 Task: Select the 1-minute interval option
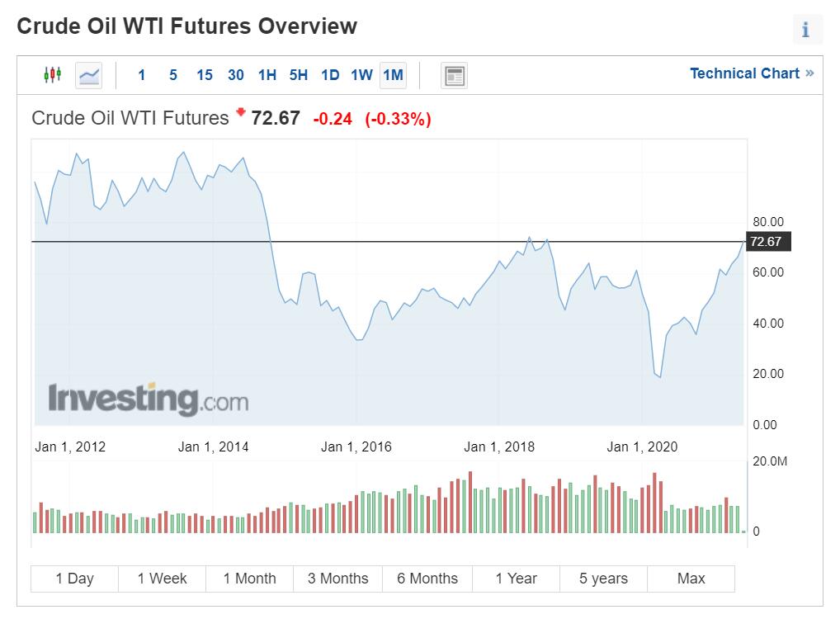tap(142, 74)
